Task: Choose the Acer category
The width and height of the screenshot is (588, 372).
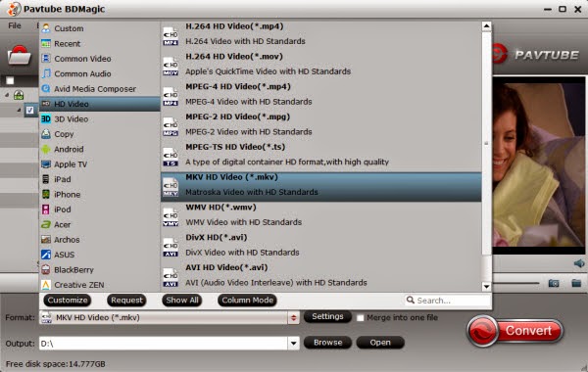Action: tap(99, 225)
